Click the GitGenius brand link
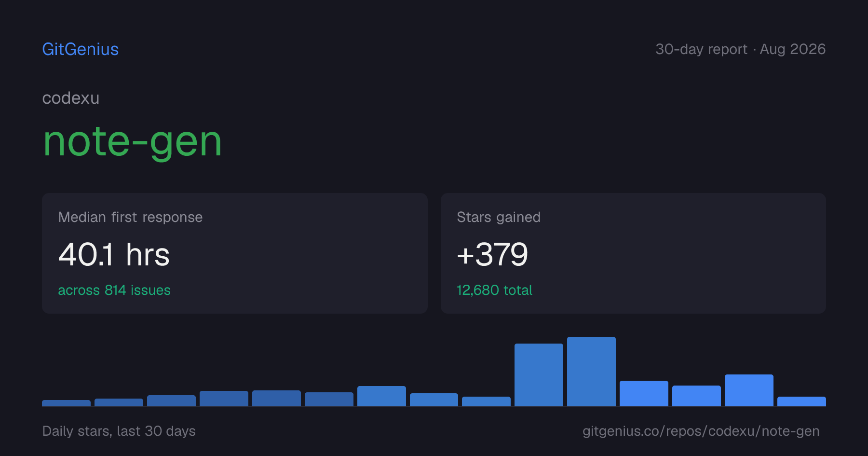The image size is (868, 456). point(81,49)
